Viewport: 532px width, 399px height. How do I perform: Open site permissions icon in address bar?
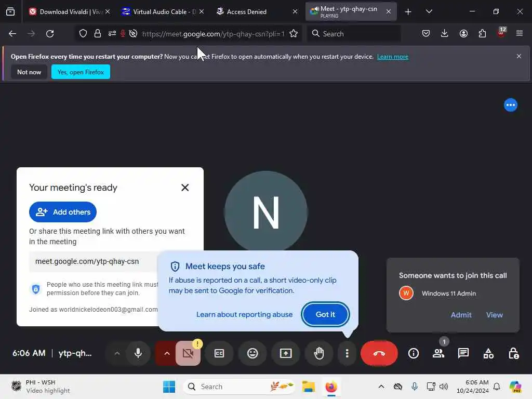[112, 34]
